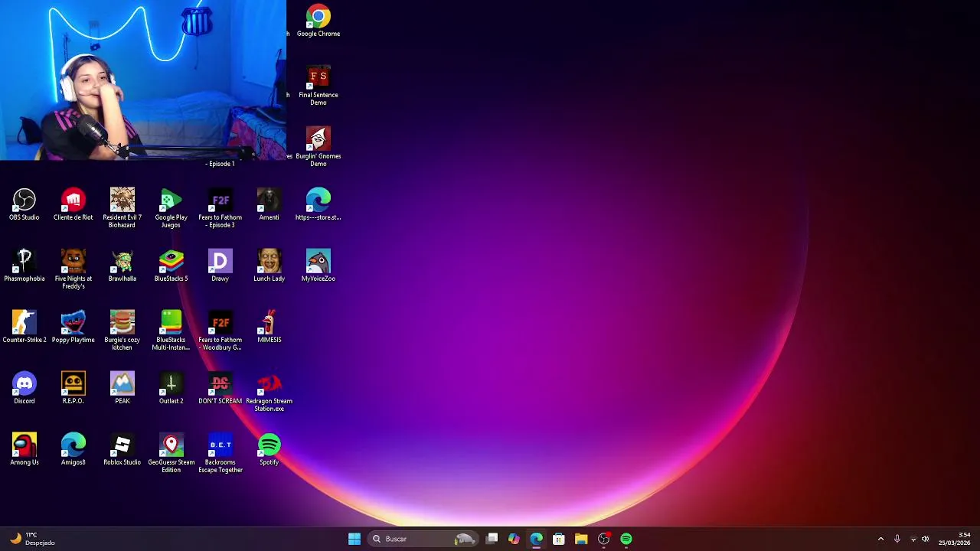Image resolution: width=980 pixels, height=551 pixels.
Task: Click the Brawlhalla shortcut
Action: pyautogui.click(x=122, y=266)
